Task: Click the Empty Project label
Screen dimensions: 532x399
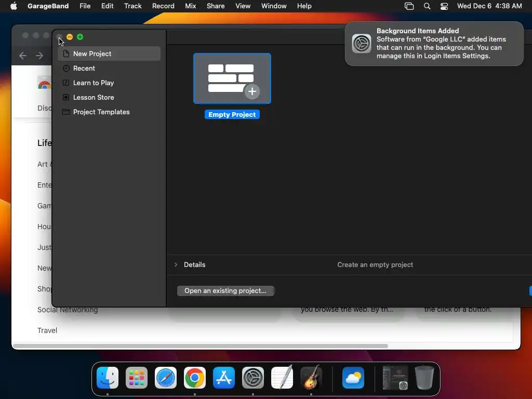Action: click(232, 115)
